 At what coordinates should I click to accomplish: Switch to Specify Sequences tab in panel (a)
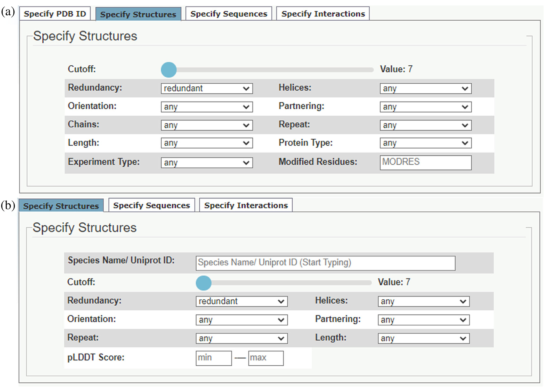click(229, 14)
